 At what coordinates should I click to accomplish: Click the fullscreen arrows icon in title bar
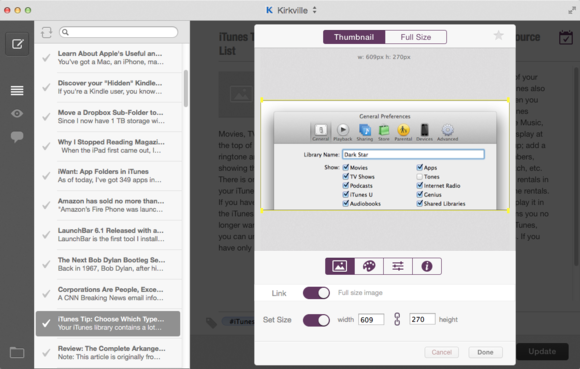point(572,10)
